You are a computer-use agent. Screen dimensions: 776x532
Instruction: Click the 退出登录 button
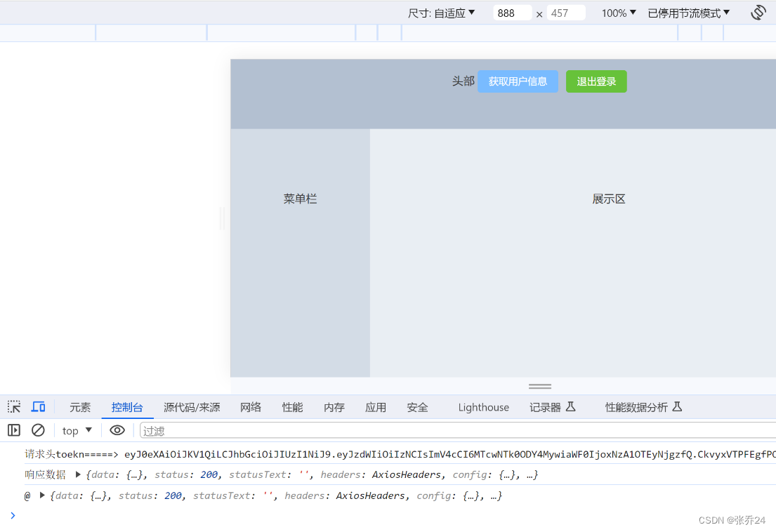(x=596, y=81)
